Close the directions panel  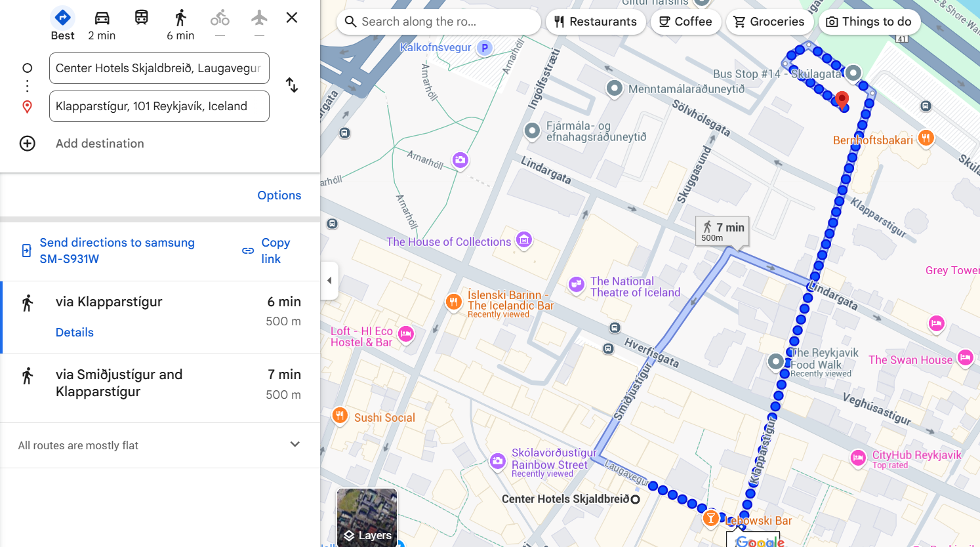click(x=292, y=18)
